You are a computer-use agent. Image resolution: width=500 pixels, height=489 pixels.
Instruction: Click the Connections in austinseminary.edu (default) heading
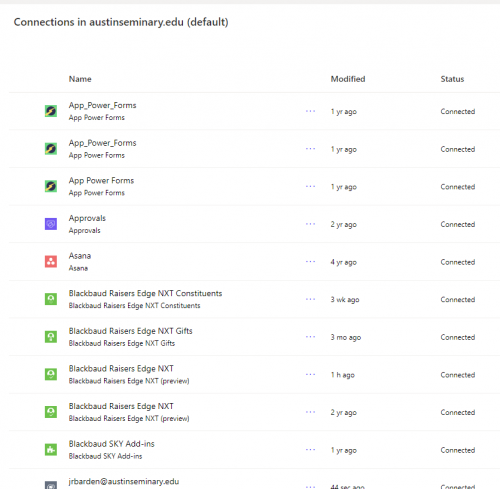[x=121, y=22]
